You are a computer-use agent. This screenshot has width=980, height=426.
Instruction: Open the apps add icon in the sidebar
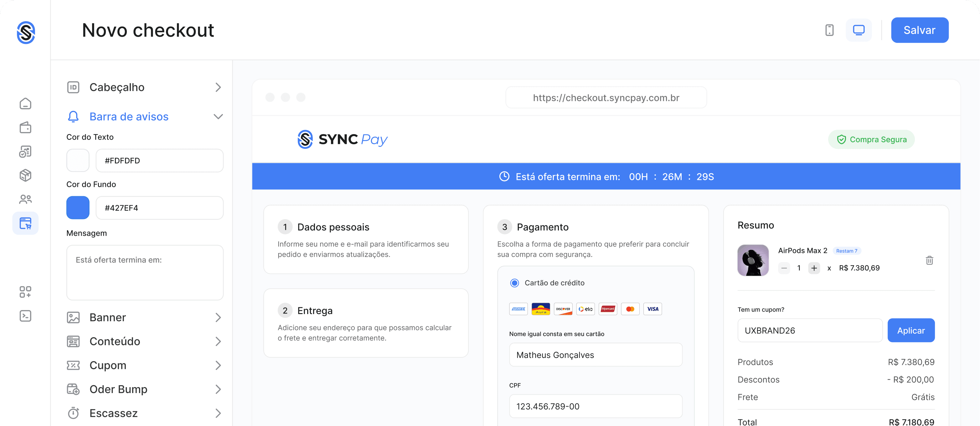[x=25, y=292]
